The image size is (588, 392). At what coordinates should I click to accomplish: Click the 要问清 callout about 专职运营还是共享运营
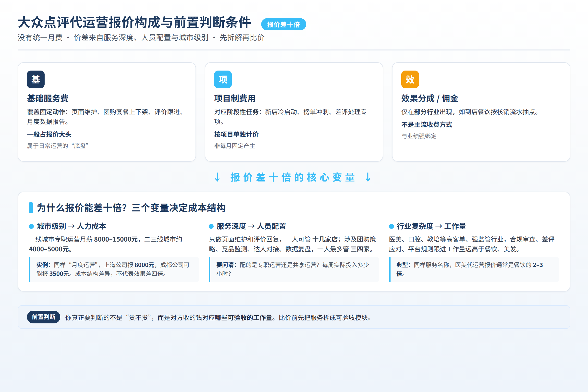(x=294, y=269)
